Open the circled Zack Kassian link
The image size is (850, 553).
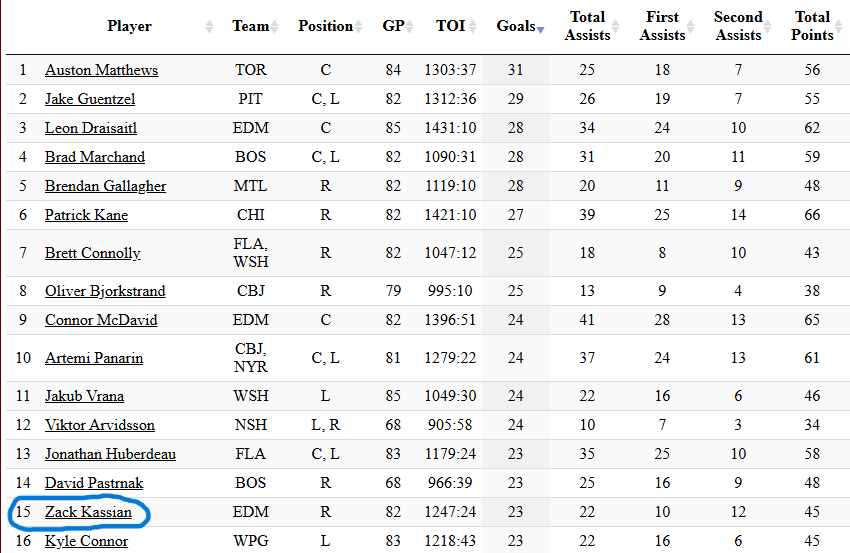pos(88,513)
